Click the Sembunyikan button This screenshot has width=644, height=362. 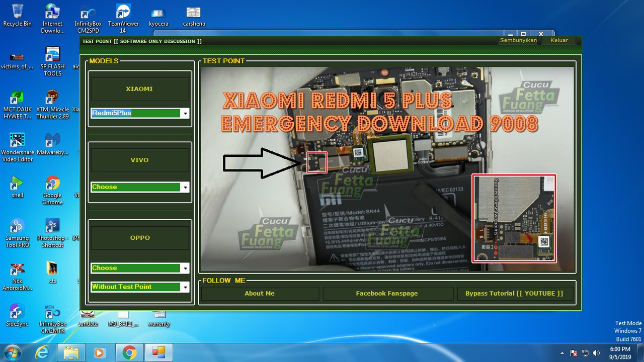pyautogui.click(x=518, y=40)
